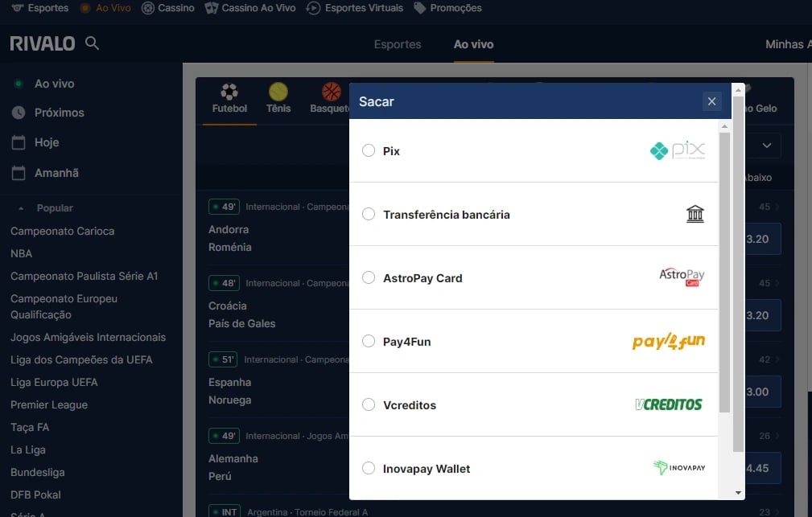Click the scroll-up arrow of withdrawal list
This screenshot has height=517, width=812.
[724, 126]
